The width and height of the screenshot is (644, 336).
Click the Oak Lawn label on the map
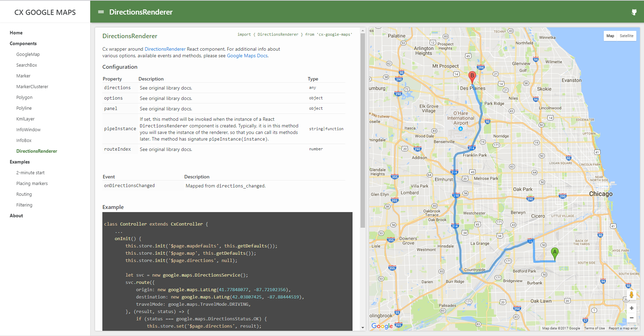coord(541,301)
